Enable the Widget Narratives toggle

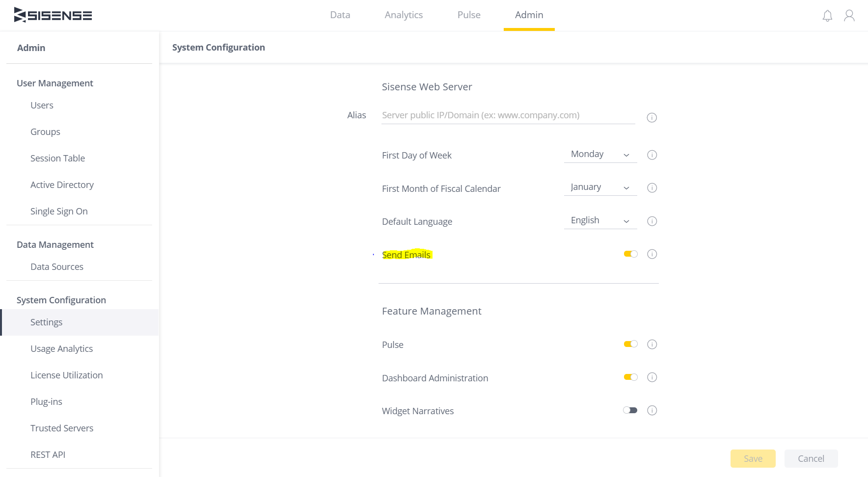click(630, 411)
